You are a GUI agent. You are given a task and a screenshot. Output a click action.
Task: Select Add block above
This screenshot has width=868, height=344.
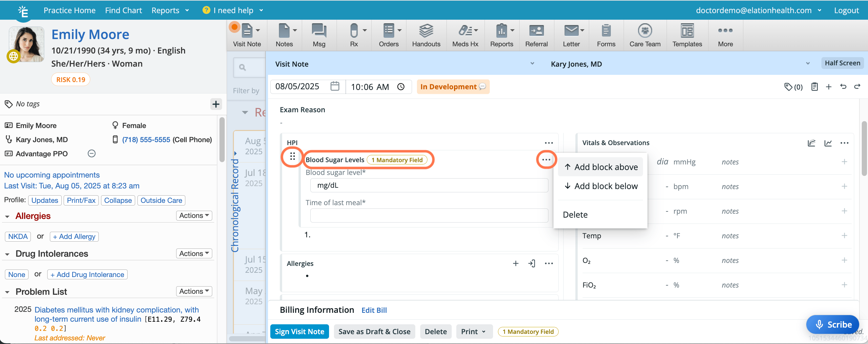(x=600, y=167)
